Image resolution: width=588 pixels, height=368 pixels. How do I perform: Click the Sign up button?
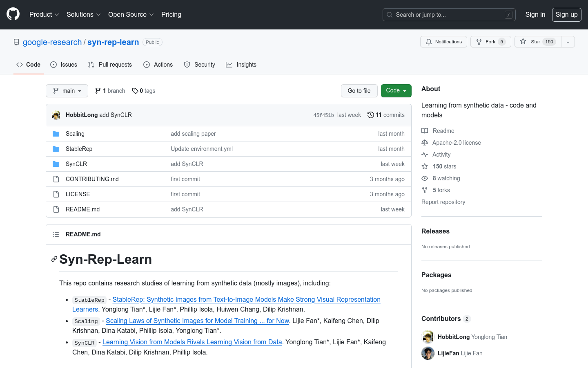(566, 15)
